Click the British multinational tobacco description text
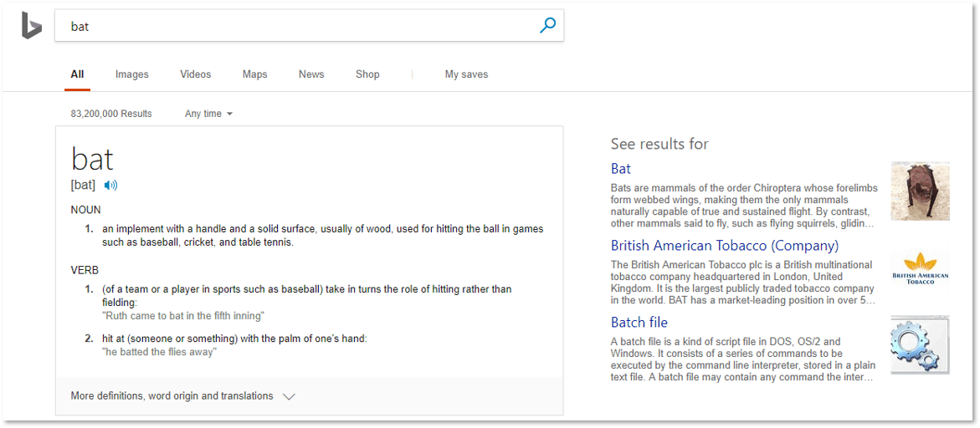This screenshot has height=428, width=980. pos(741,283)
